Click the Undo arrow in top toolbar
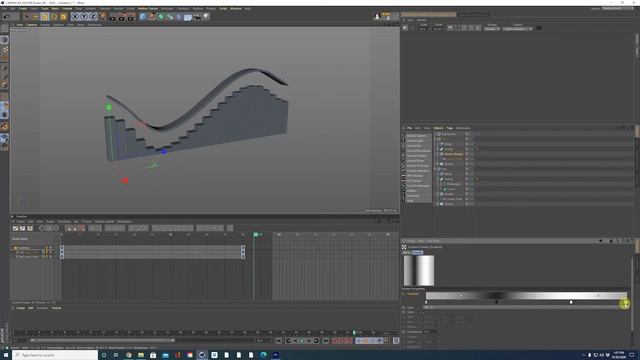The height and width of the screenshot is (360, 640). (x=6, y=17)
